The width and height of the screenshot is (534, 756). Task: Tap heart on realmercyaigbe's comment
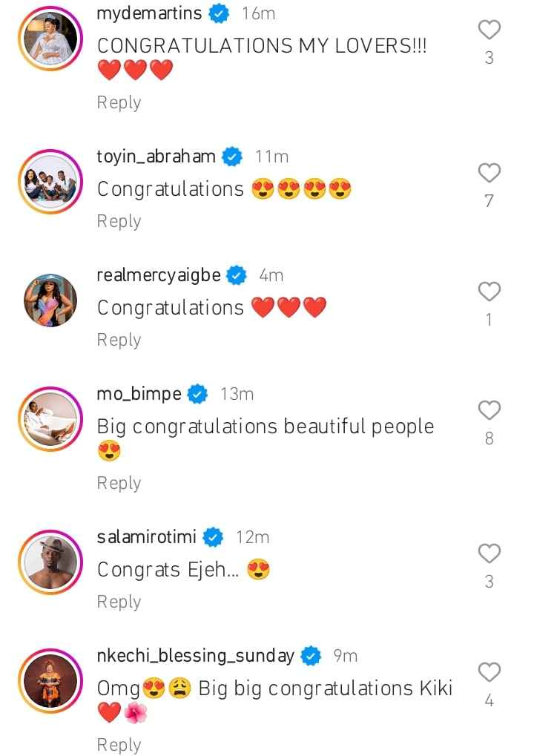[x=489, y=292]
